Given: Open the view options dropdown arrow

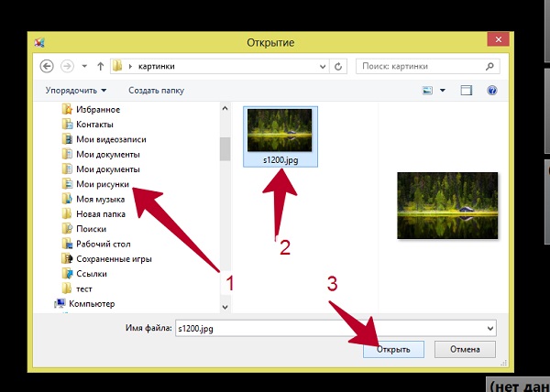Looking at the screenshot, I should point(443,91).
